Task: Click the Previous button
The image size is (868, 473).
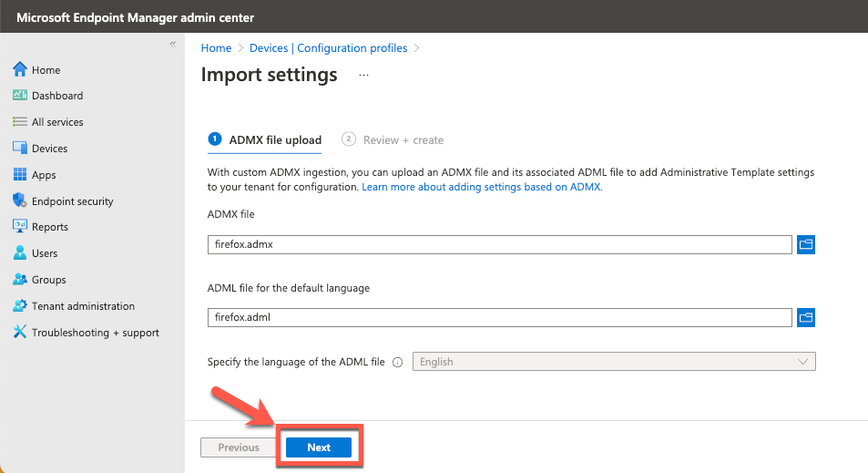Action: click(x=239, y=447)
